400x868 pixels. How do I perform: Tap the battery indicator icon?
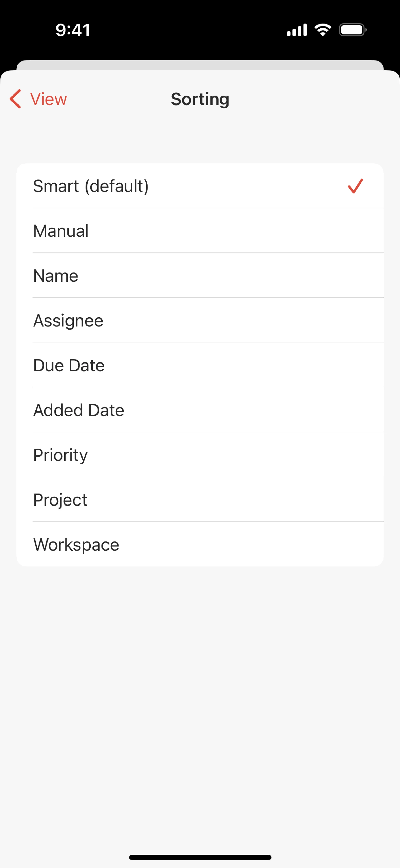[352, 30]
